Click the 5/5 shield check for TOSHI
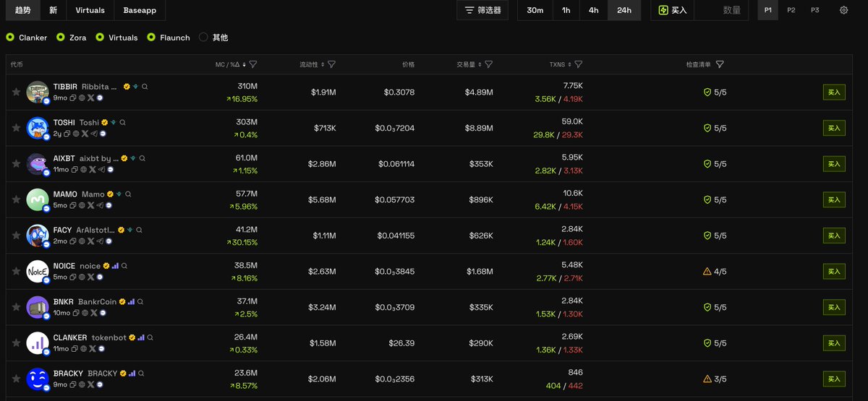Screen dimensions: 868x401 pyautogui.click(x=715, y=128)
